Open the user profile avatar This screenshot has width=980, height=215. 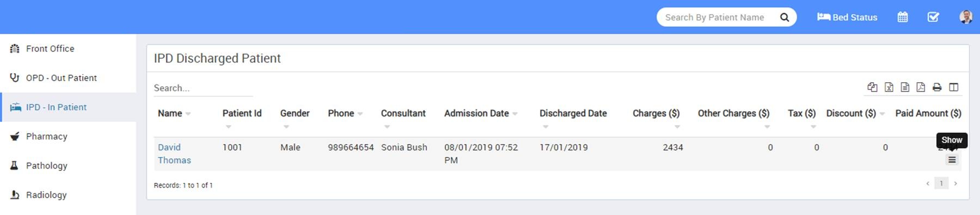(x=966, y=17)
